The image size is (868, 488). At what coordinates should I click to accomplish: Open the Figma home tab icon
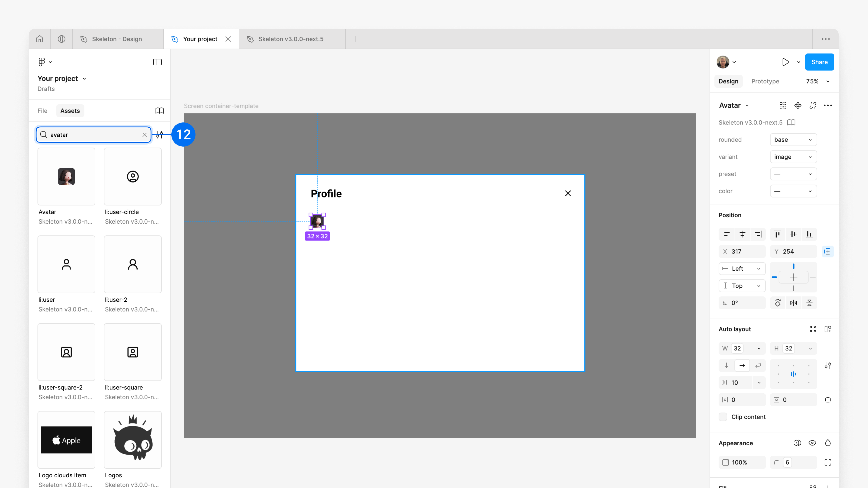point(40,39)
